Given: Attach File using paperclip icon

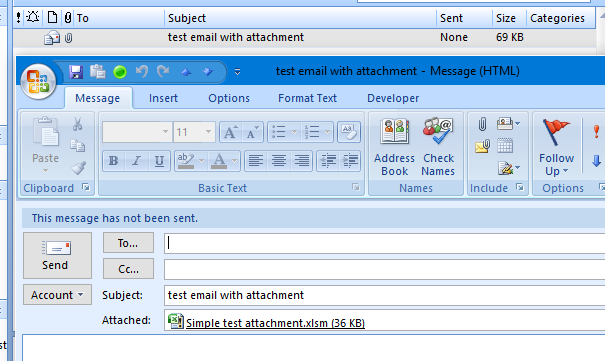Looking at the screenshot, I should click(x=482, y=124).
